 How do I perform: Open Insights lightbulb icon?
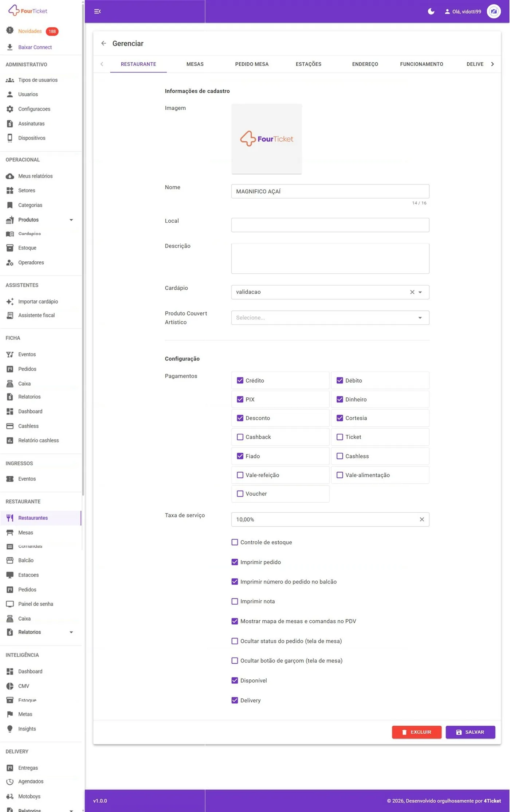[x=10, y=729]
